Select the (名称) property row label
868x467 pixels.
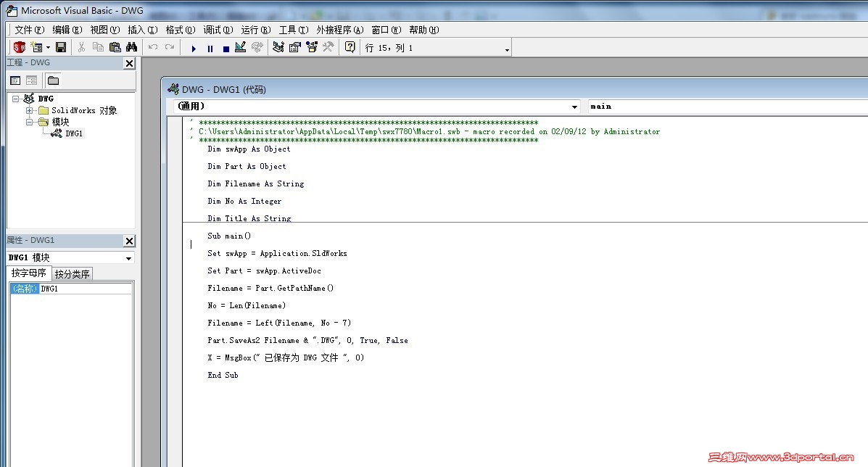coord(25,289)
